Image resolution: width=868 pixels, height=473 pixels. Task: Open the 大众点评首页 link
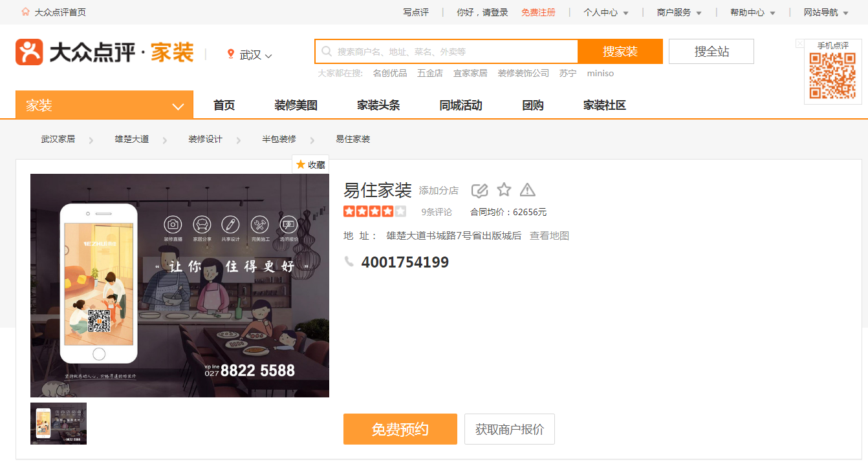click(x=60, y=12)
